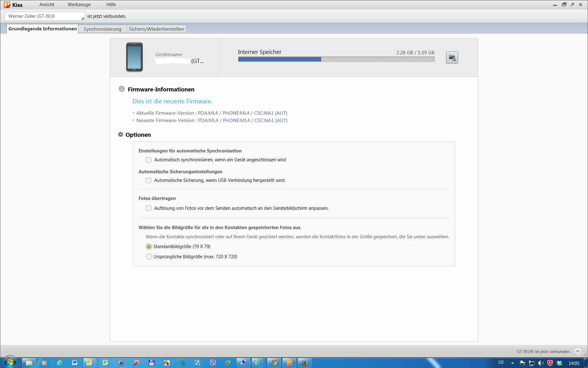
Task: Open the Dropbox tray icon
Action: [x=559, y=363]
